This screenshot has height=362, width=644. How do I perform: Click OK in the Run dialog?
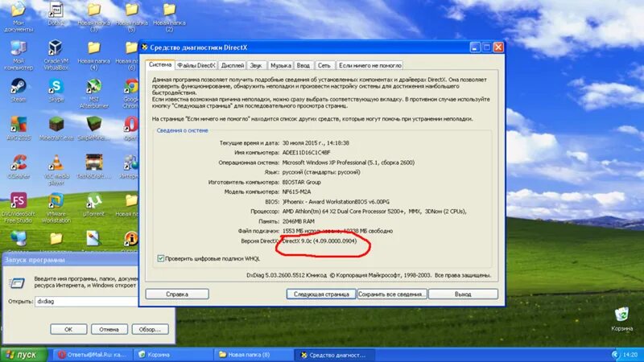click(68, 329)
